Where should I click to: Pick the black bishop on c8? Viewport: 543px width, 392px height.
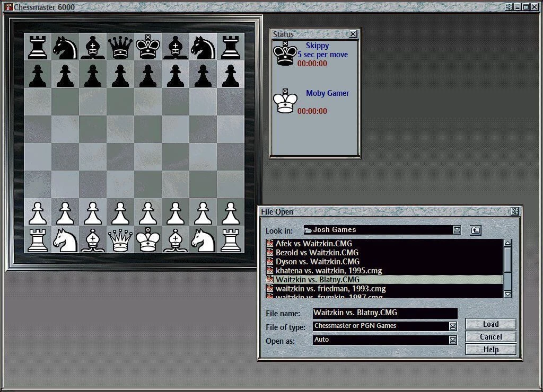pos(93,47)
